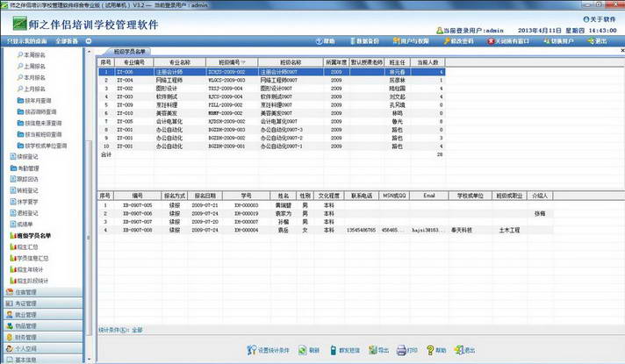The width and height of the screenshot is (625, 364).
Task: Open 上周报名 search item
Action: tap(31, 66)
